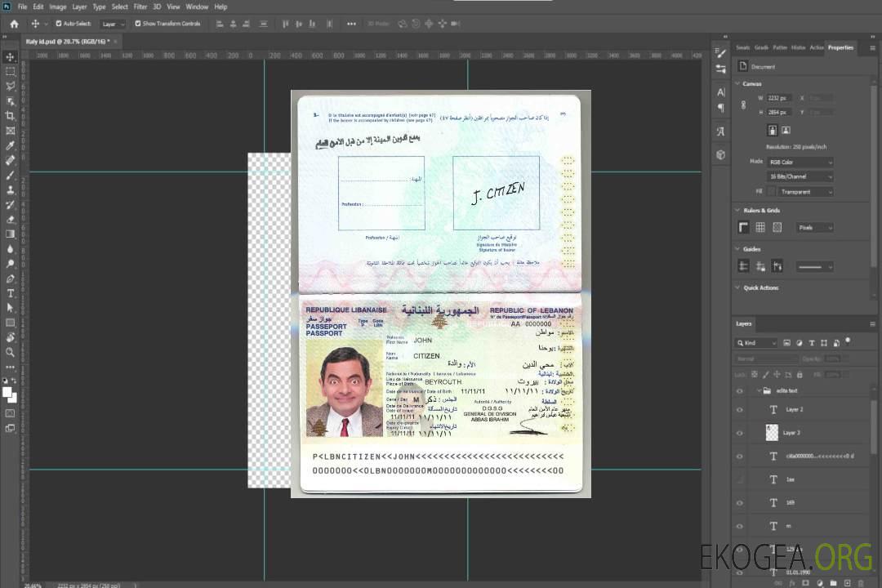
Task: Collapse the Rulers & Grids section
Action: pyautogui.click(x=737, y=211)
